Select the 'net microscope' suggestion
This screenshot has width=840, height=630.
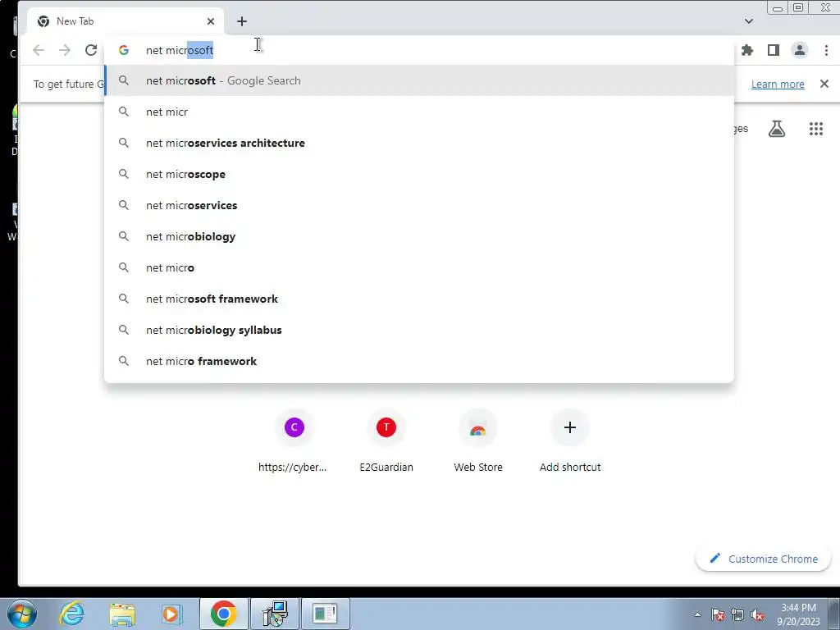419,174
